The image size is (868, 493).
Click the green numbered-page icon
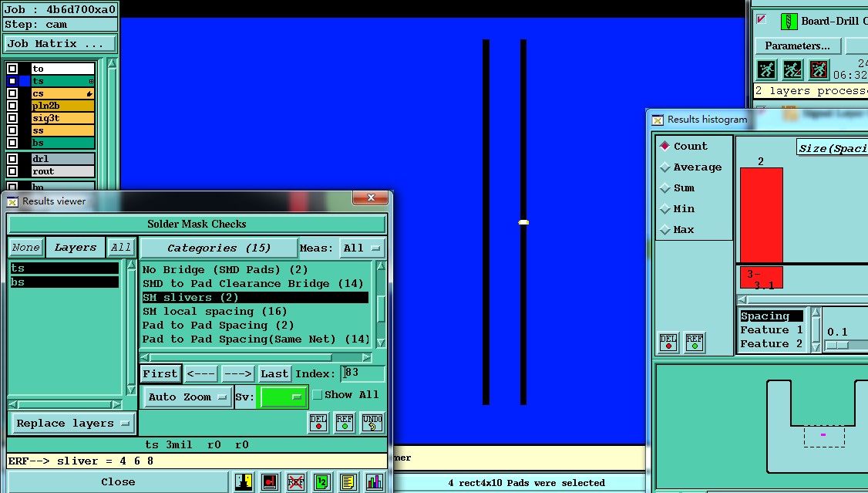(321, 481)
